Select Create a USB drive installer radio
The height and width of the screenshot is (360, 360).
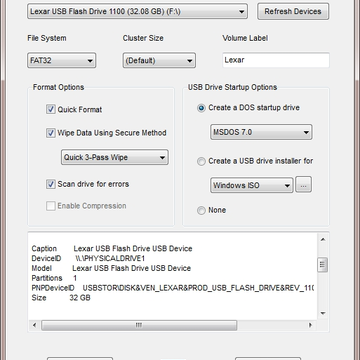tap(201, 162)
